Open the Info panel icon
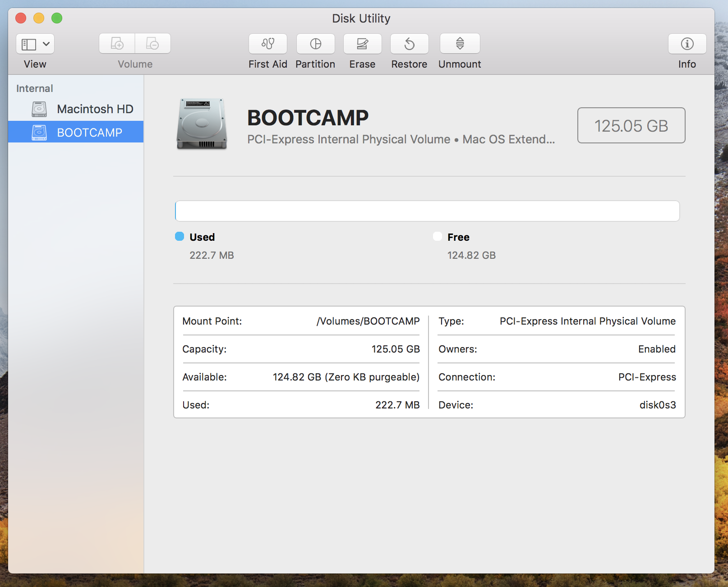 pos(687,44)
